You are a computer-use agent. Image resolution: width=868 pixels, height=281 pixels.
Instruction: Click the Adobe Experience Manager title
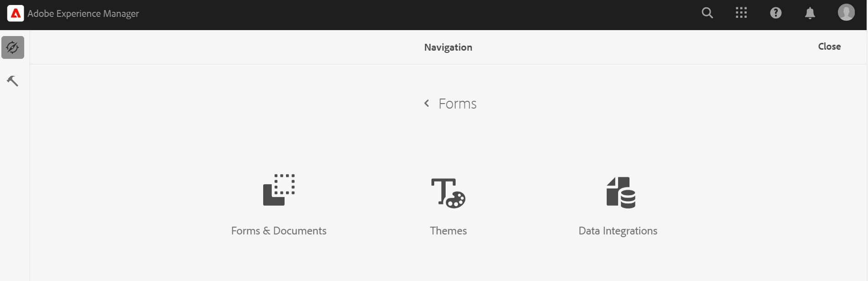83,14
